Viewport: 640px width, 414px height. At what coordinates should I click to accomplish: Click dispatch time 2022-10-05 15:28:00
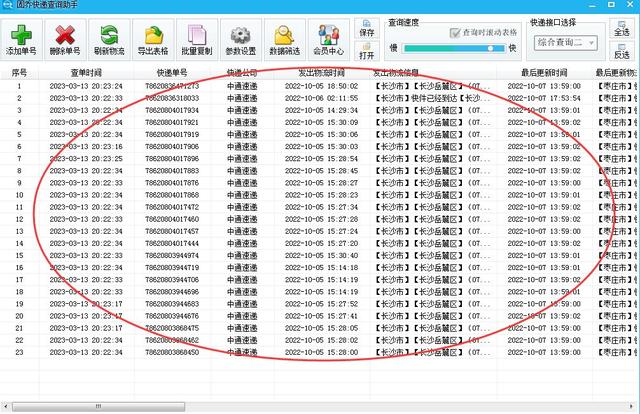pyautogui.click(x=321, y=352)
